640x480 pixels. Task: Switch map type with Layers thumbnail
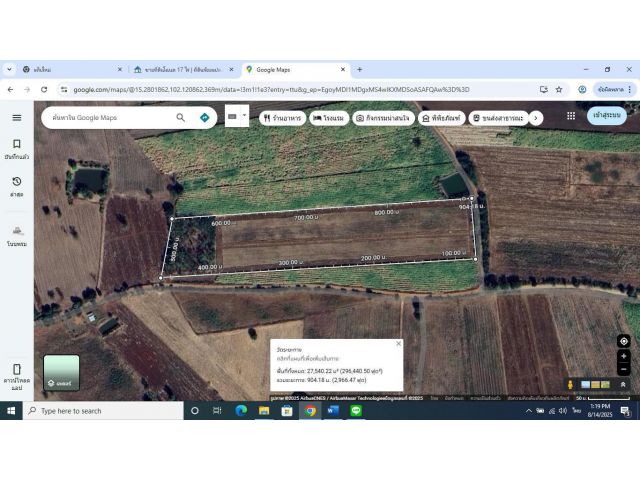(x=61, y=373)
